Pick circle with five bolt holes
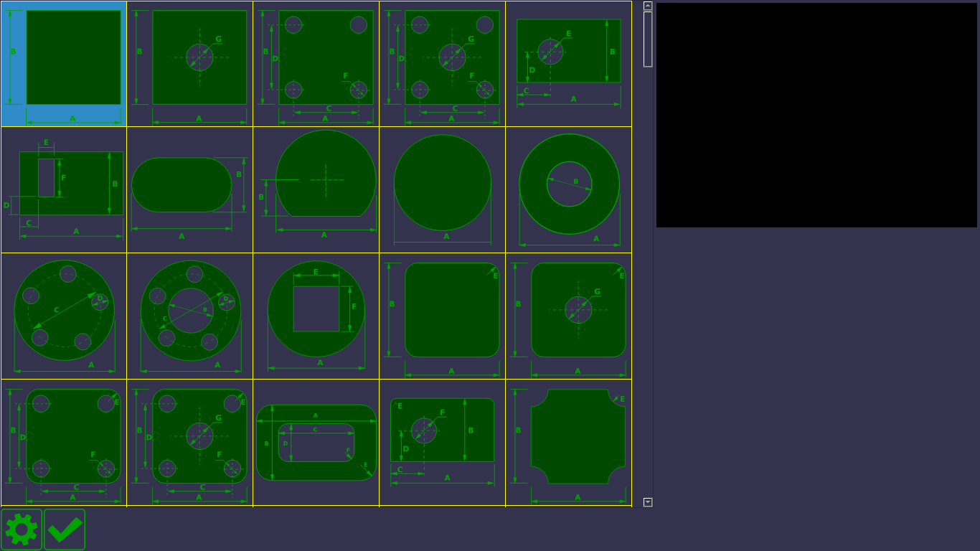 pos(64,316)
